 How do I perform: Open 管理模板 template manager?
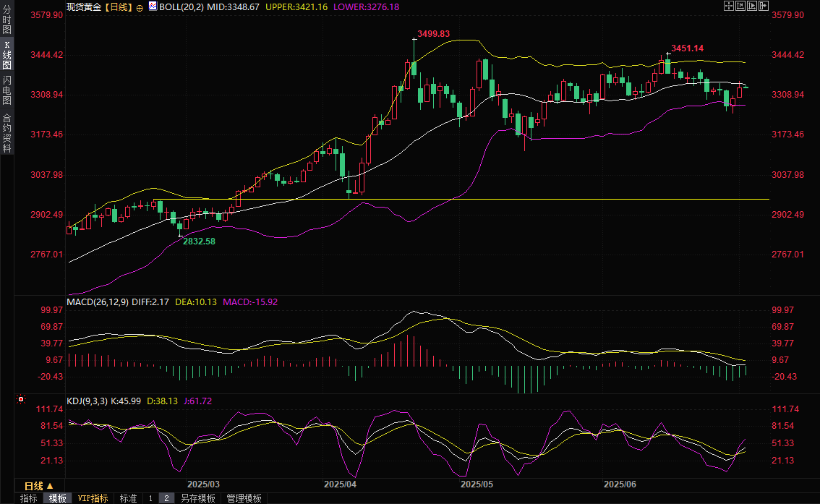[x=244, y=498]
